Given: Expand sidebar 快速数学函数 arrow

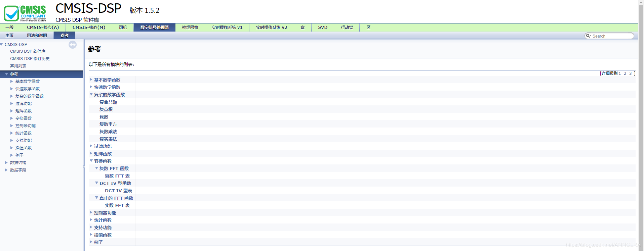Looking at the screenshot, I should click(x=12, y=89).
